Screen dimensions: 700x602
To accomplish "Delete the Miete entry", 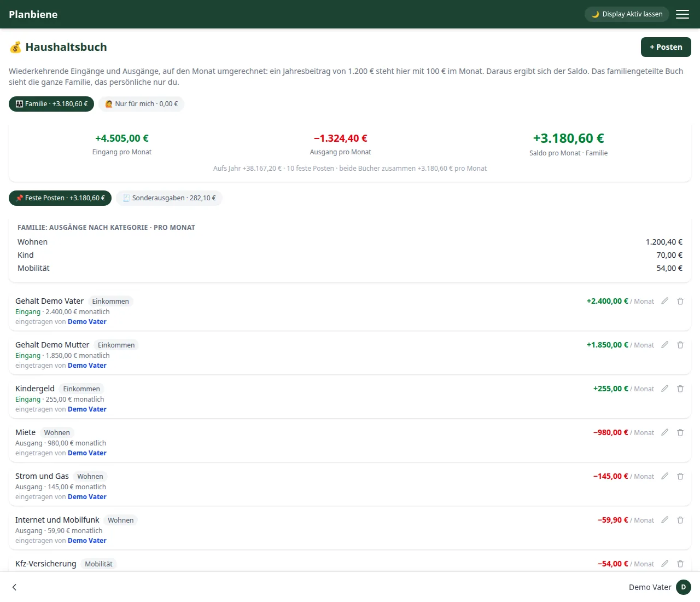I will point(680,432).
